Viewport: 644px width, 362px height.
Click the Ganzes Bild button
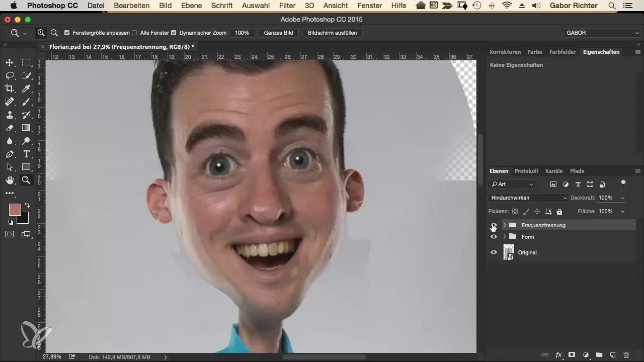point(278,33)
